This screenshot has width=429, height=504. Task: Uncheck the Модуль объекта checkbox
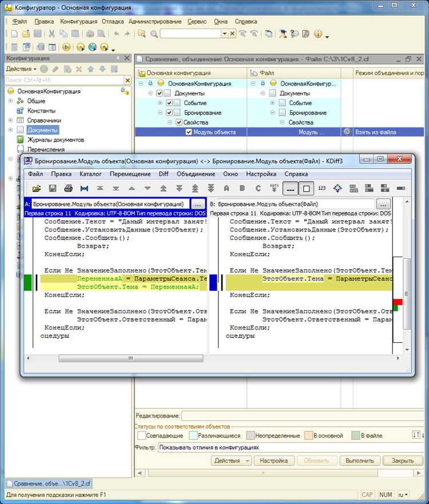(x=189, y=132)
